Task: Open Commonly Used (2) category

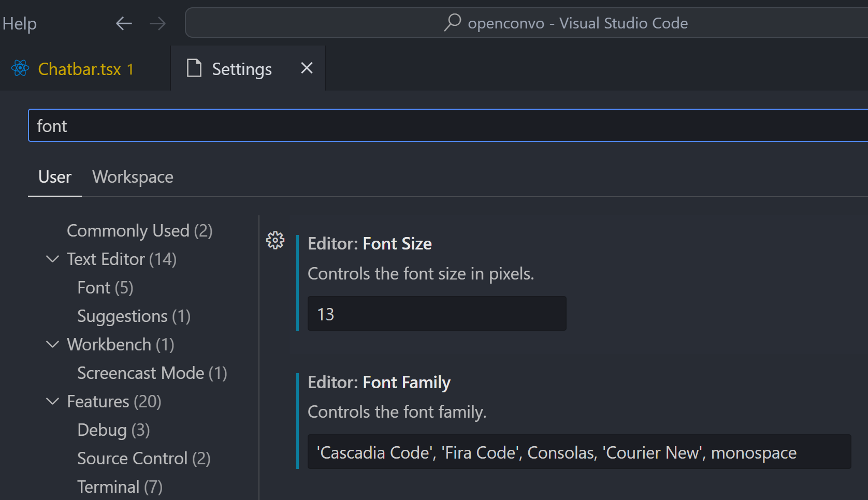Action: pyautogui.click(x=140, y=231)
